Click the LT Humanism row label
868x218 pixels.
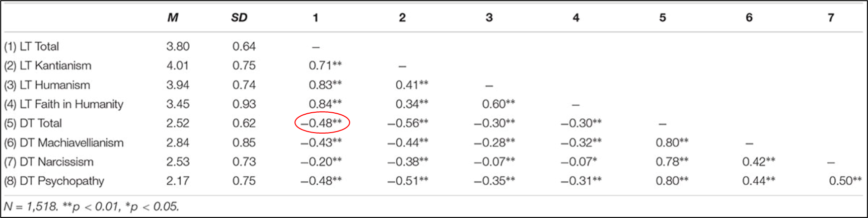tap(47, 85)
